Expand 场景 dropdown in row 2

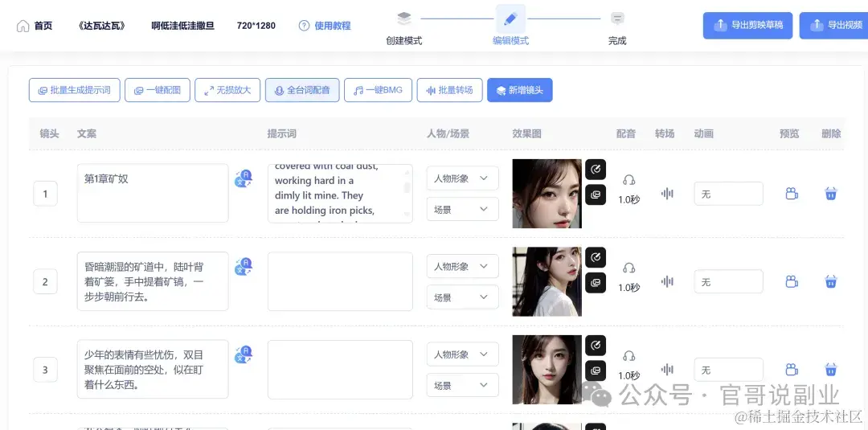coord(462,297)
